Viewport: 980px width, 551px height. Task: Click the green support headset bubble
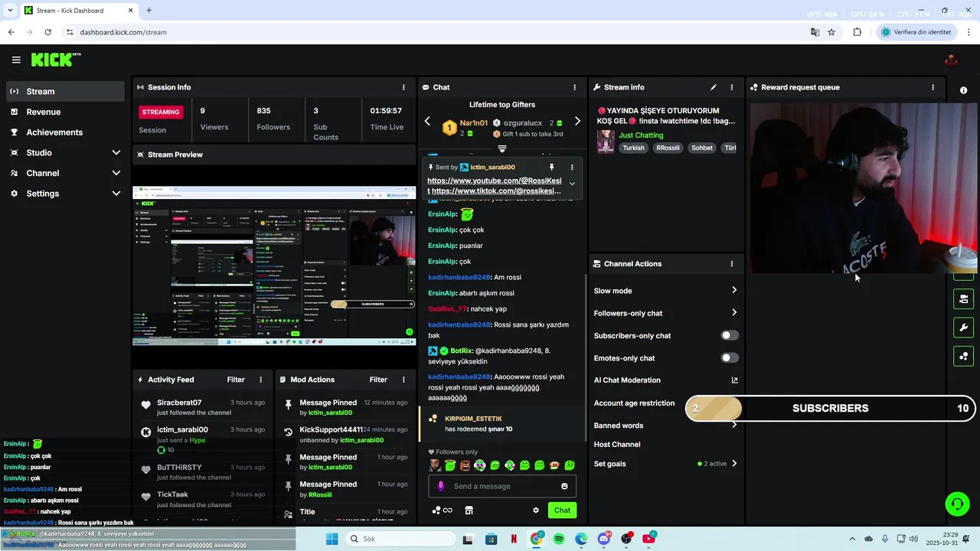point(957,504)
